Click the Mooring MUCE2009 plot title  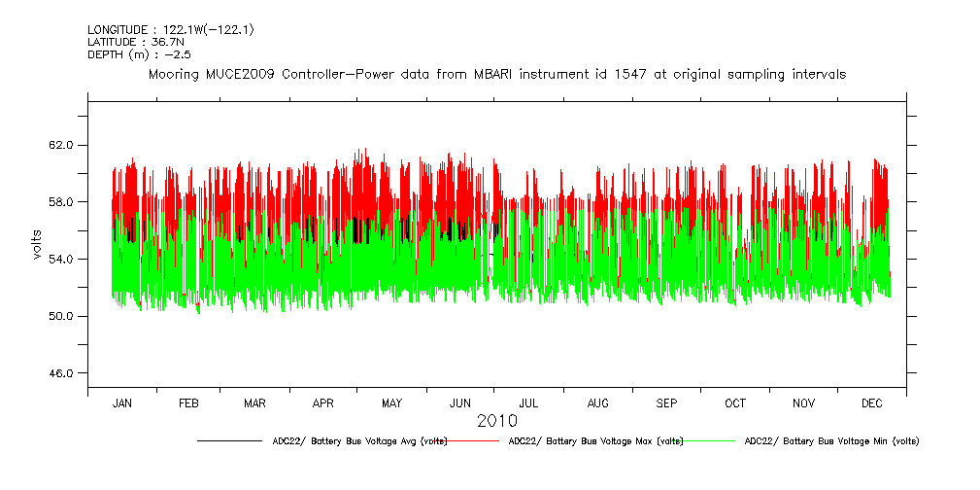click(496, 74)
